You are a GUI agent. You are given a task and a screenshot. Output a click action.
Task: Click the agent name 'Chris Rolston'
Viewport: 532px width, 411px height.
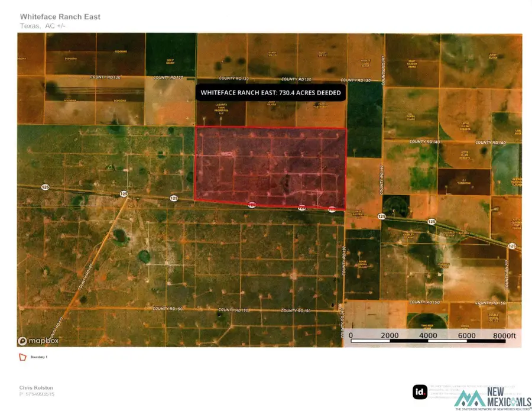(x=36, y=387)
